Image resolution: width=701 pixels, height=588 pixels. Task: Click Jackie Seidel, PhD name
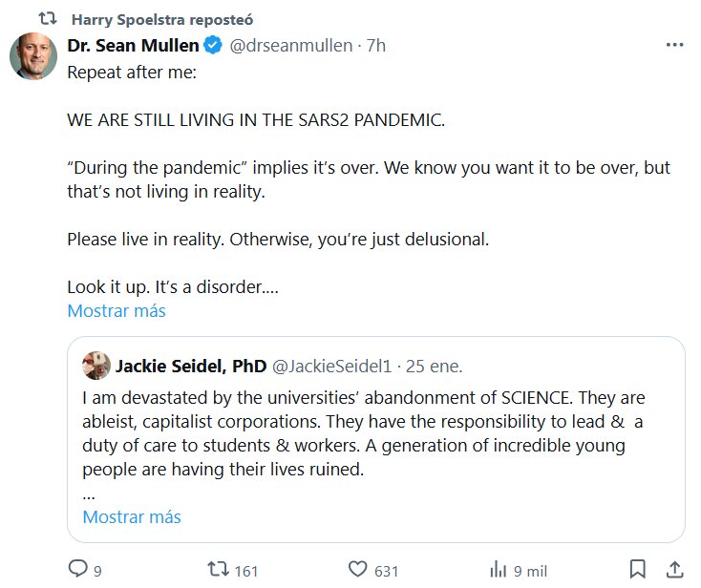(x=191, y=366)
